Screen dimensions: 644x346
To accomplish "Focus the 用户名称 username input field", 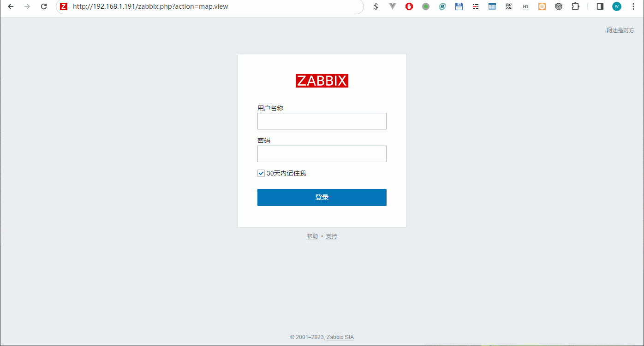I will click(x=322, y=121).
